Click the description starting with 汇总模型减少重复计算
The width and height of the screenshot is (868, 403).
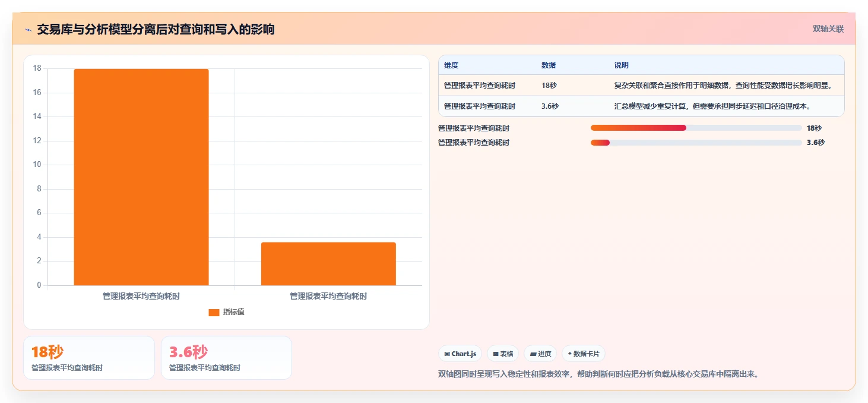(712, 106)
